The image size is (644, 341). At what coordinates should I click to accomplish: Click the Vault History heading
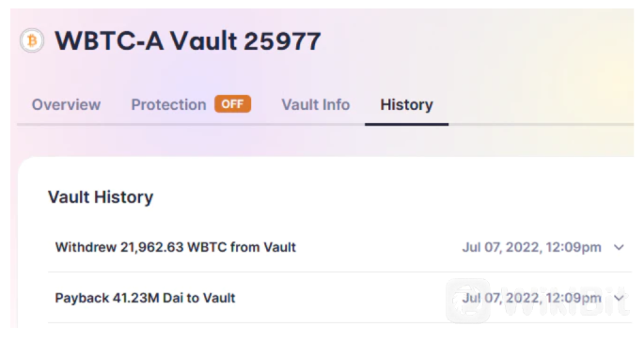(101, 197)
